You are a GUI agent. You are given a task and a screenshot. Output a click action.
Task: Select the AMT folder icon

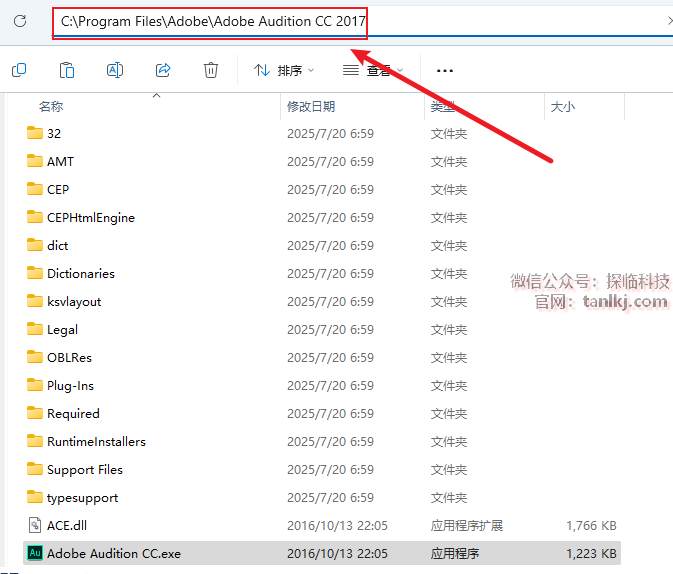point(35,161)
